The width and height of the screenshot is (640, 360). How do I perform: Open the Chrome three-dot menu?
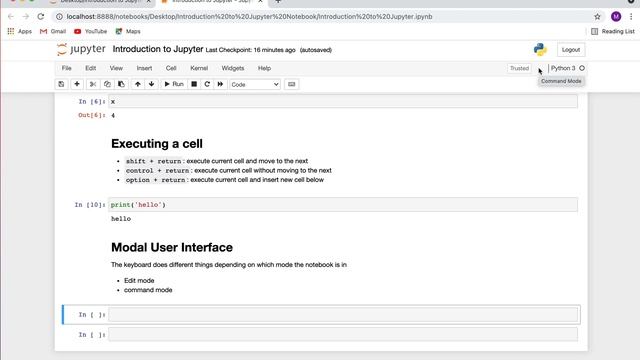[x=631, y=17]
